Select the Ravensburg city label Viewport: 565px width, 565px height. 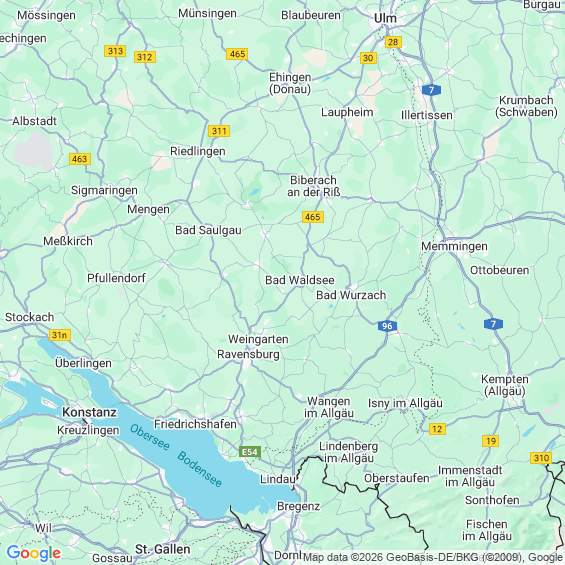[248, 354]
